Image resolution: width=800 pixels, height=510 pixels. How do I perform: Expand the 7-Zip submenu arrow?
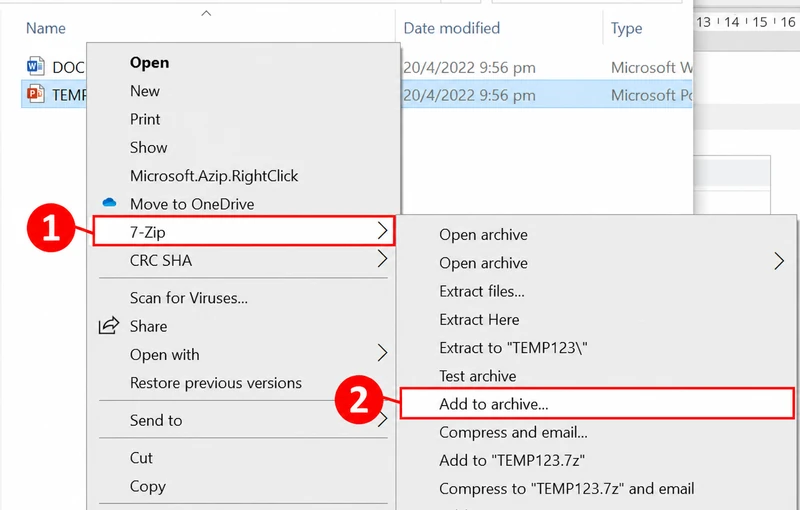click(382, 231)
